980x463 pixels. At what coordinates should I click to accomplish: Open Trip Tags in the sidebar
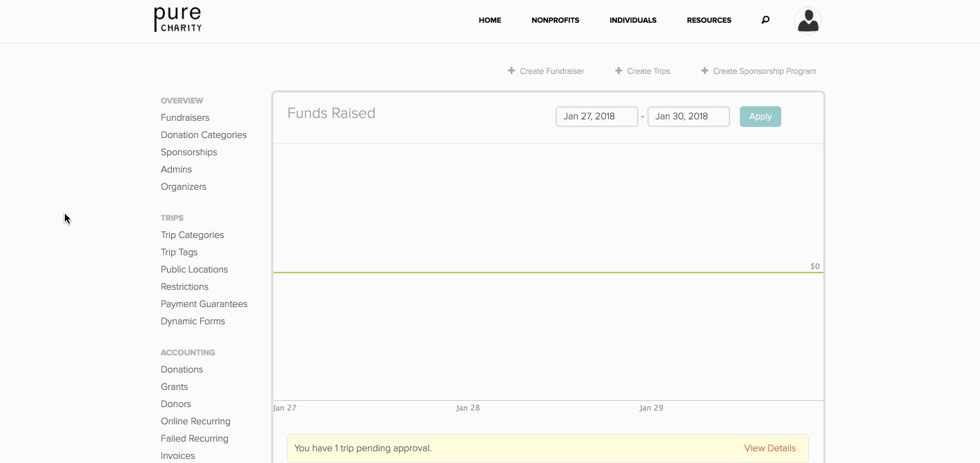(179, 252)
